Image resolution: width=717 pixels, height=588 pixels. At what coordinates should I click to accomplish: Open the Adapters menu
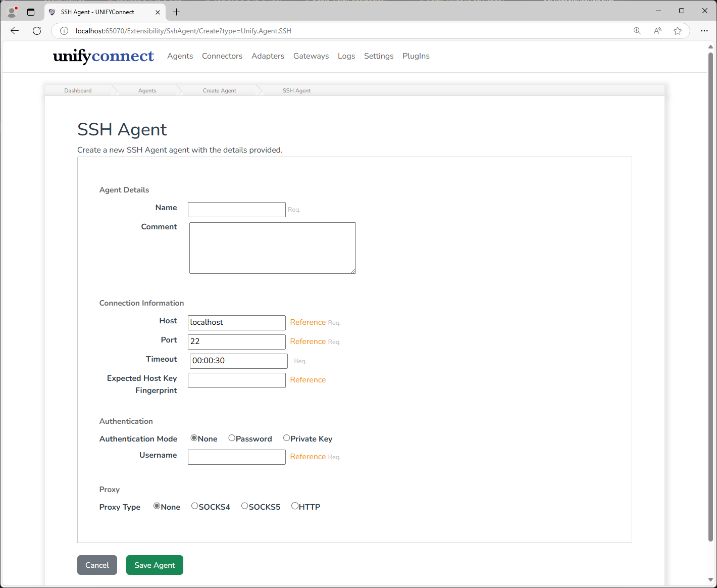pos(268,56)
